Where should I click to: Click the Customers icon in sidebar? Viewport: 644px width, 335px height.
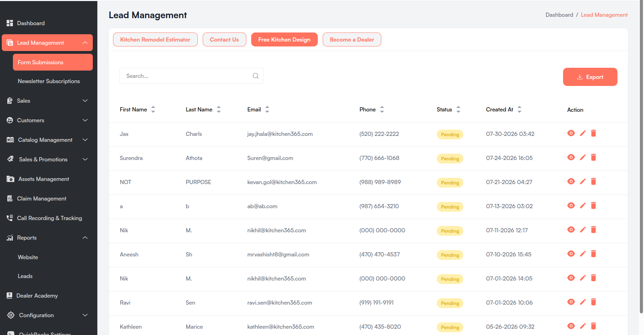coord(10,120)
